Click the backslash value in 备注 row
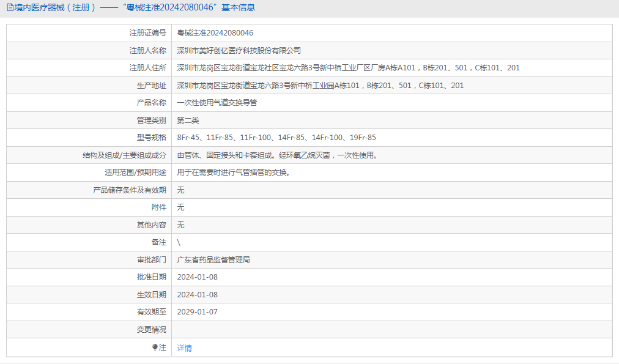 (x=179, y=242)
